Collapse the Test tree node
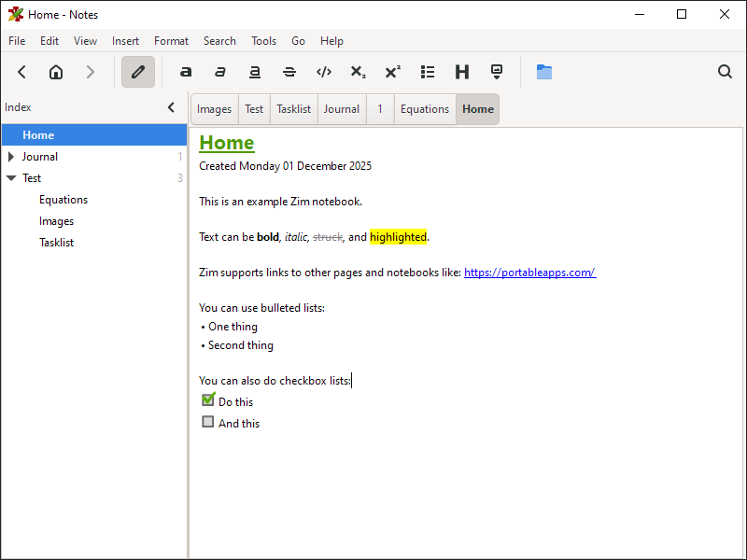 pyautogui.click(x=11, y=178)
